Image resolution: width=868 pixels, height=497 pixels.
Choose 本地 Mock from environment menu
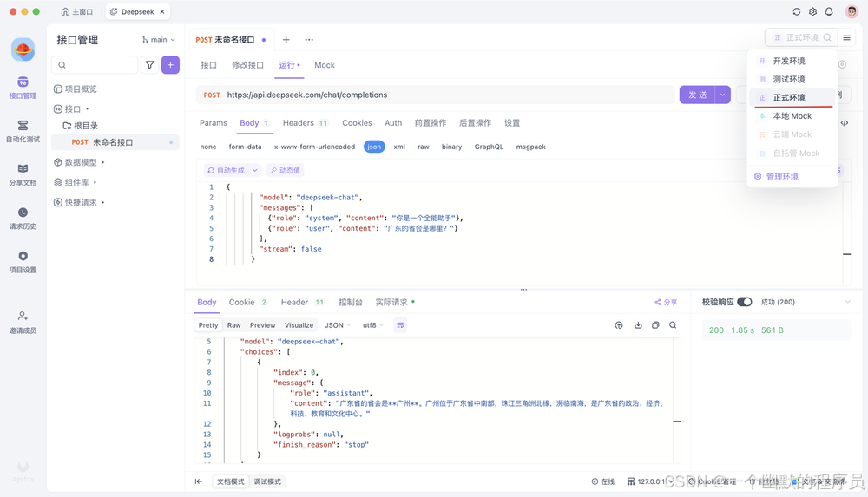(792, 115)
